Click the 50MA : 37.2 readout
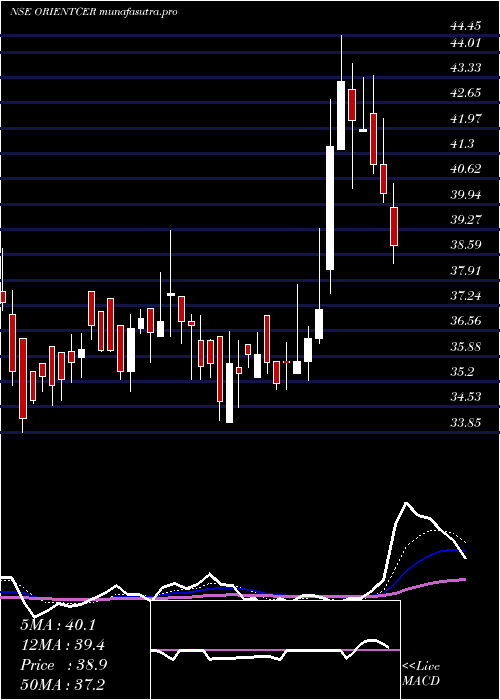Image resolution: width=500 pixels, height=700 pixels. pyautogui.click(x=63, y=684)
